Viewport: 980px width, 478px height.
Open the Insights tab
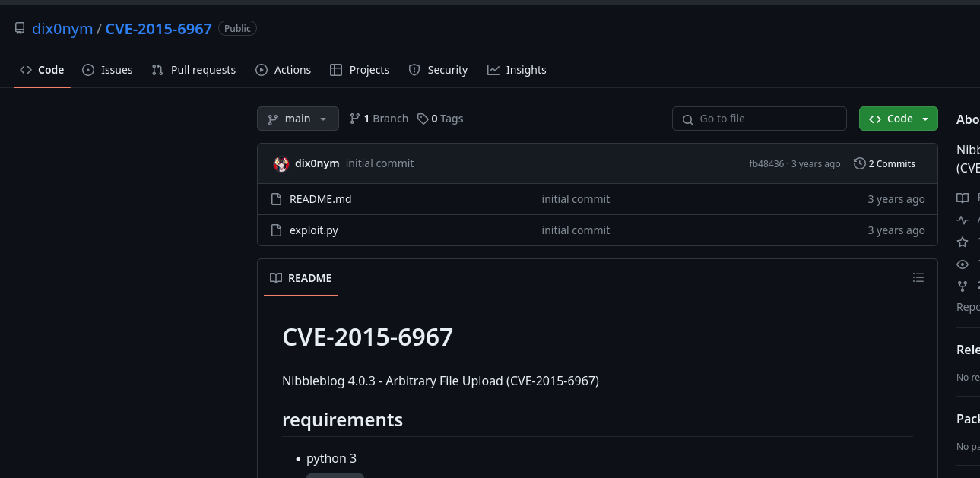point(517,70)
